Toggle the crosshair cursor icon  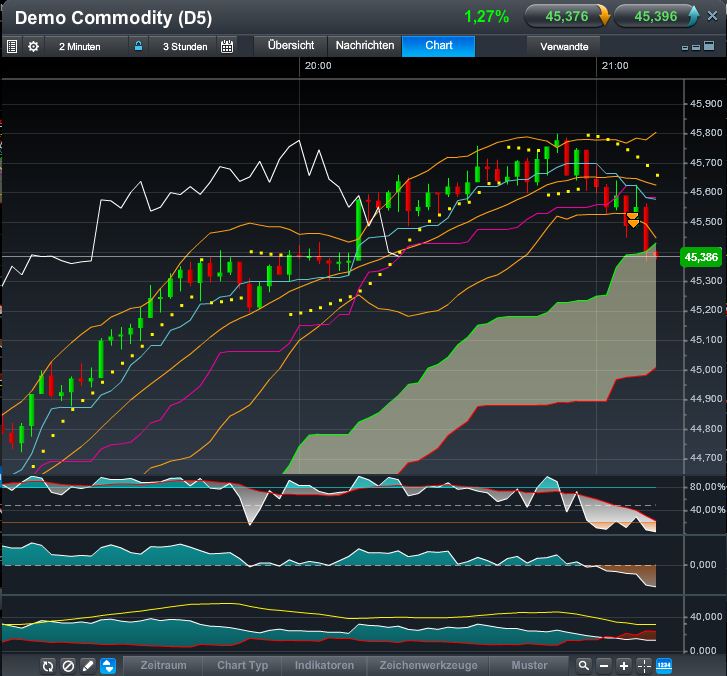[644, 666]
